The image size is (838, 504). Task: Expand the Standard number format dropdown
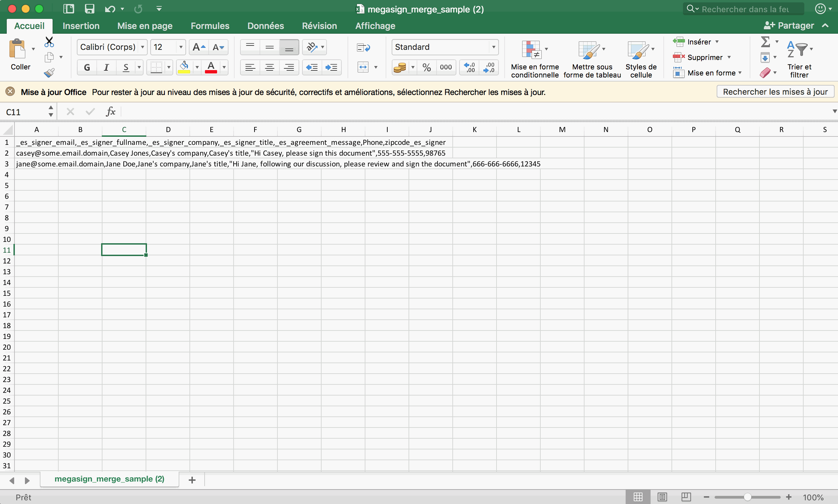click(x=493, y=47)
